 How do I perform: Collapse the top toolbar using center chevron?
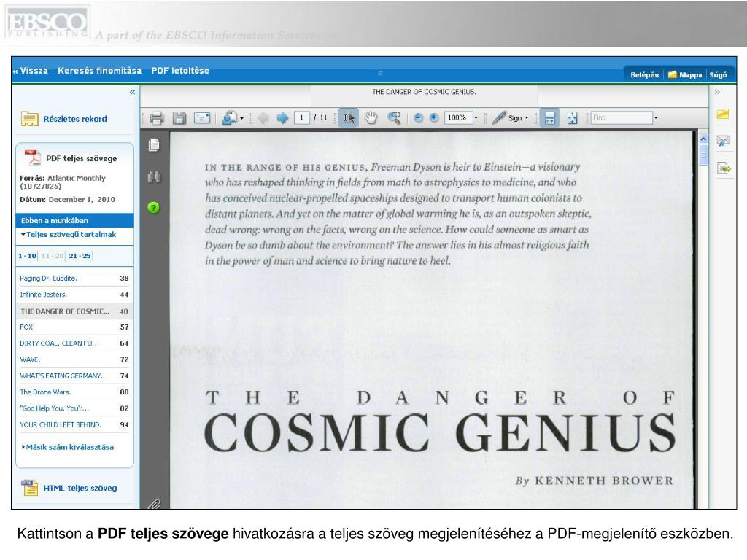pos(380,73)
